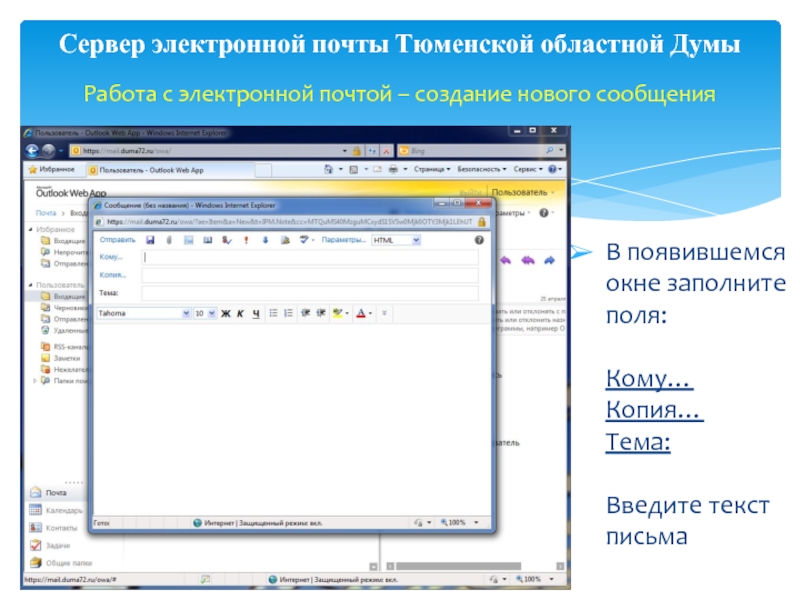The width and height of the screenshot is (800, 600).
Task: Click inside the Кому input field
Action: (x=310, y=257)
